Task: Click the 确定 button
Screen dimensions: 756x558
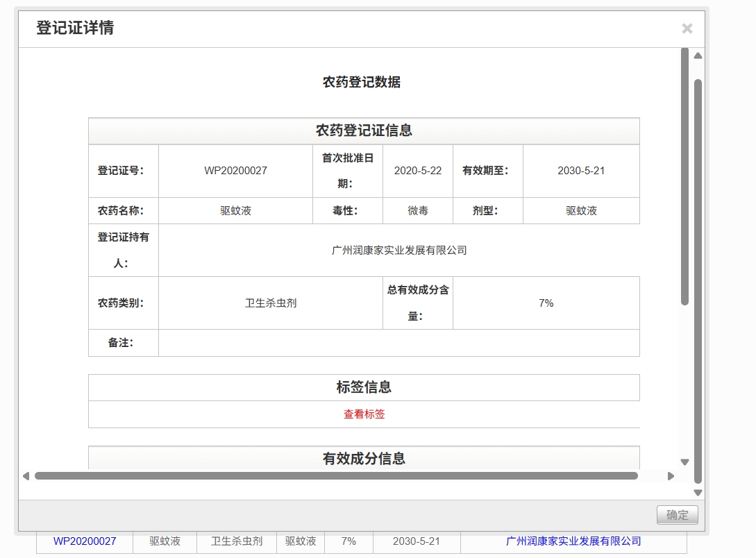Action: 677,515
